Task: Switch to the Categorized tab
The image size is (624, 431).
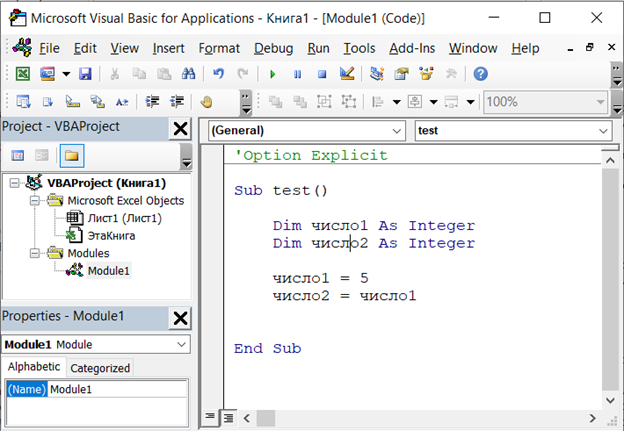Action: pos(100,368)
